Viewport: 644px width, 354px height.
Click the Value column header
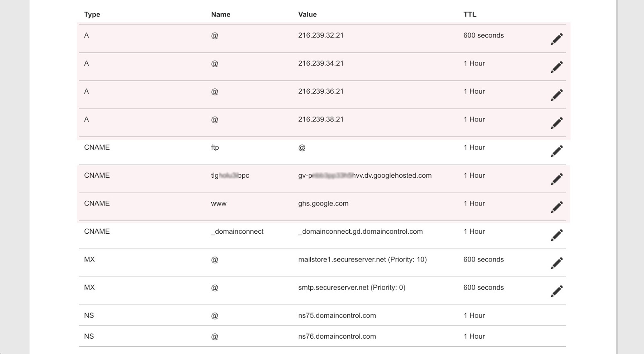pyautogui.click(x=307, y=14)
